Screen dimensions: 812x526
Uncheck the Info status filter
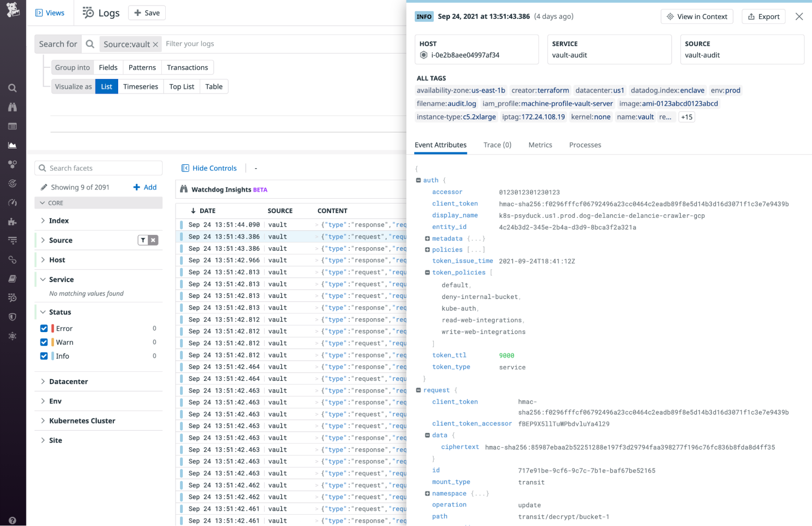(44, 356)
